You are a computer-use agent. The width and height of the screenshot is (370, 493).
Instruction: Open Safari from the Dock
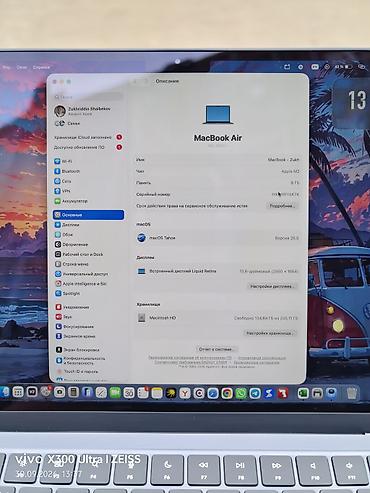[x=213, y=393]
